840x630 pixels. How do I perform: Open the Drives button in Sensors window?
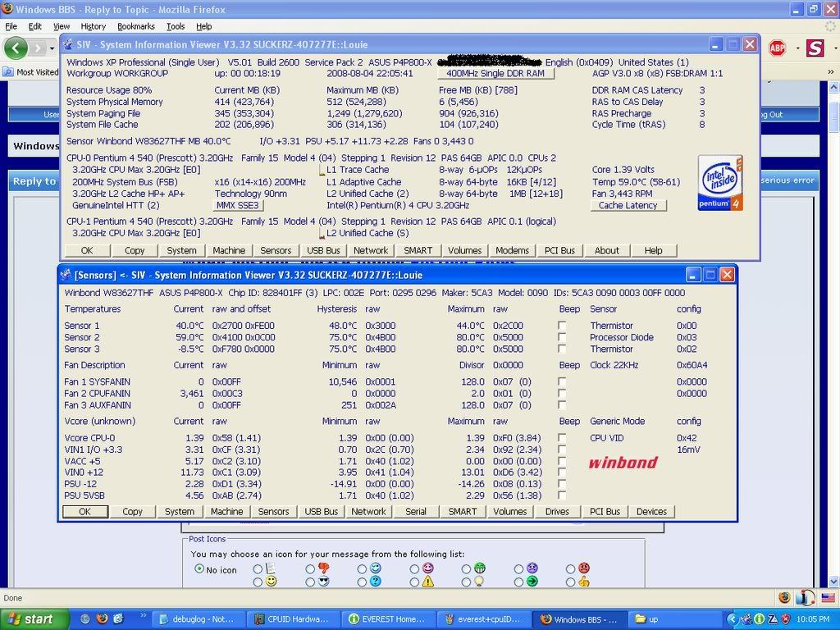[557, 512]
